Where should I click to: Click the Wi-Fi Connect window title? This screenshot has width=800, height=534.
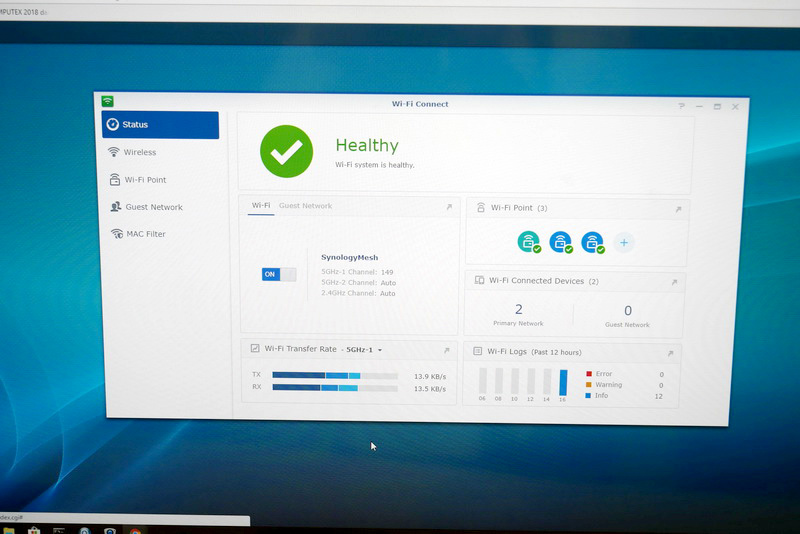tap(420, 104)
